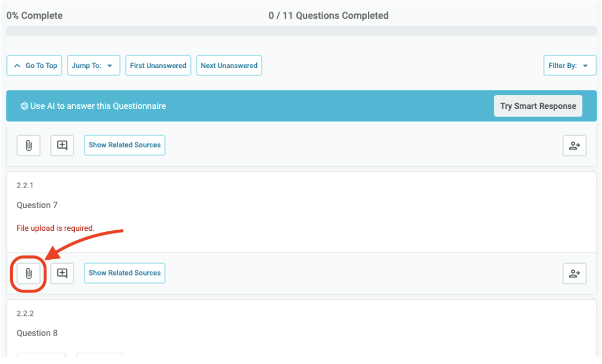602x364 pixels.
Task: Attach file to Question 7 with paperclip
Action: coord(28,273)
